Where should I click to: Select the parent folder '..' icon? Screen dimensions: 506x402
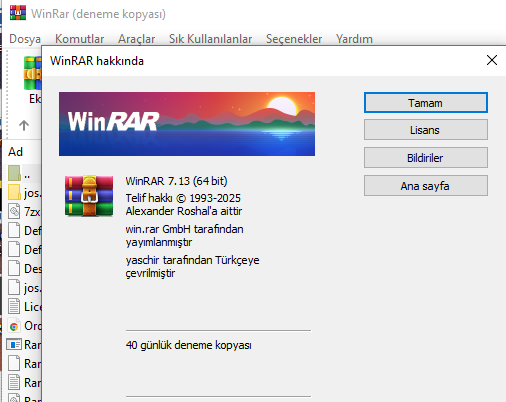tap(14, 173)
